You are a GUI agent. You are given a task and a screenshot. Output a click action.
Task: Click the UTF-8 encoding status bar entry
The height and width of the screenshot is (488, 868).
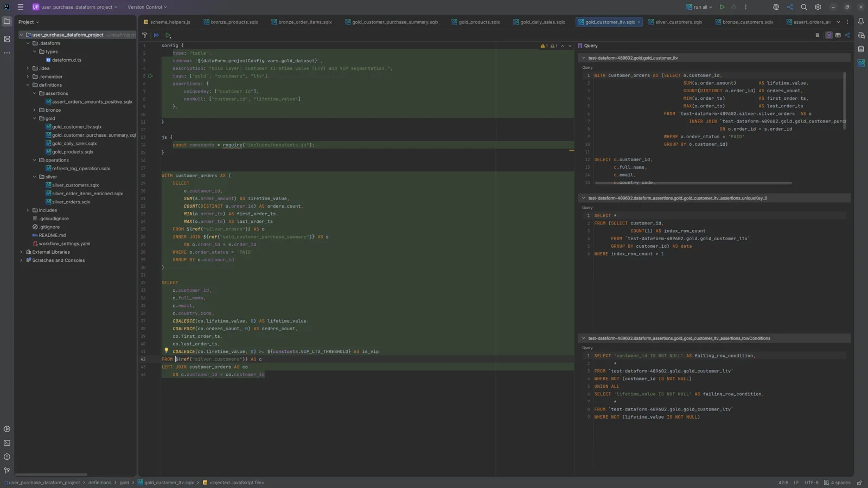tap(811, 483)
